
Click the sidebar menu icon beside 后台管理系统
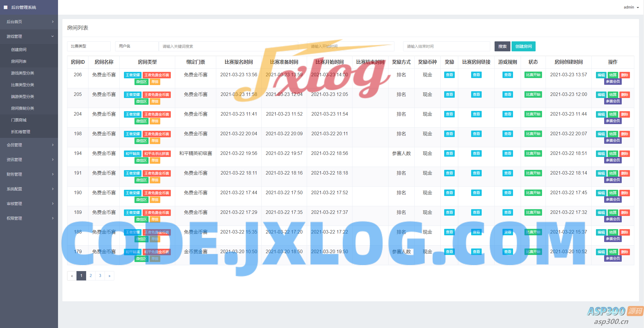coord(6,7)
